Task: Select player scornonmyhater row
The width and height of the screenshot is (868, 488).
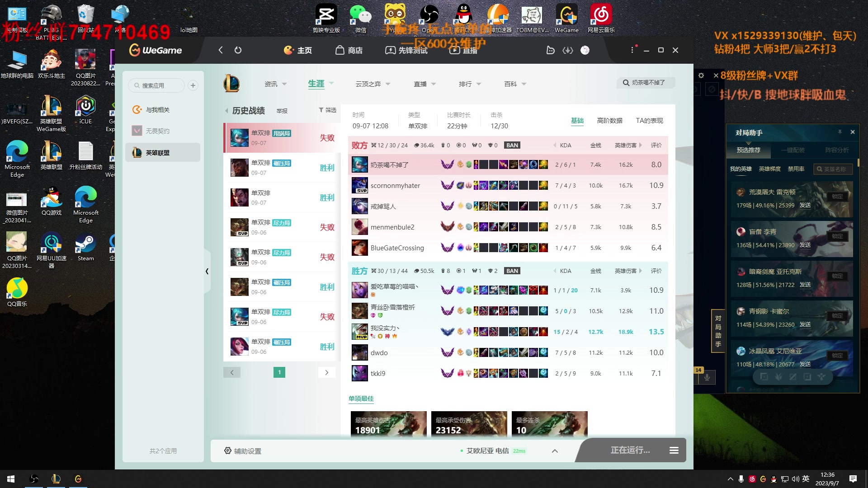Action: click(508, 186)
